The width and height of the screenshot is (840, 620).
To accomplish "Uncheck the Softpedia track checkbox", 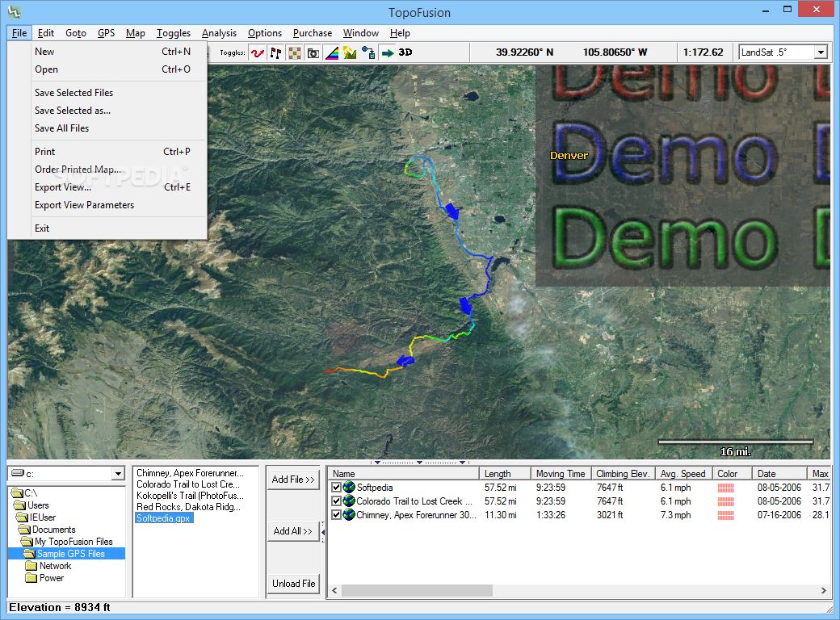I will tap(337, 488).
